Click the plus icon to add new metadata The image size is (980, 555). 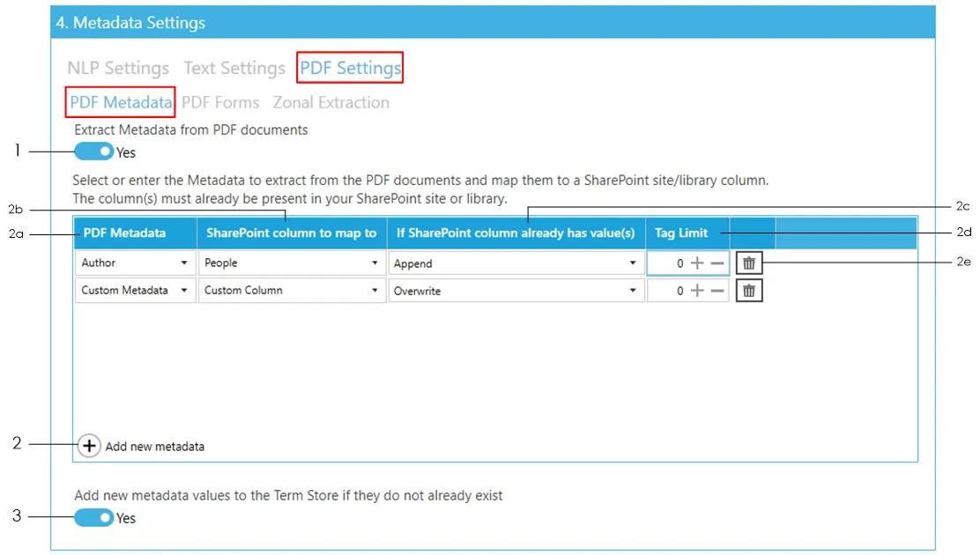pos(89,446)
